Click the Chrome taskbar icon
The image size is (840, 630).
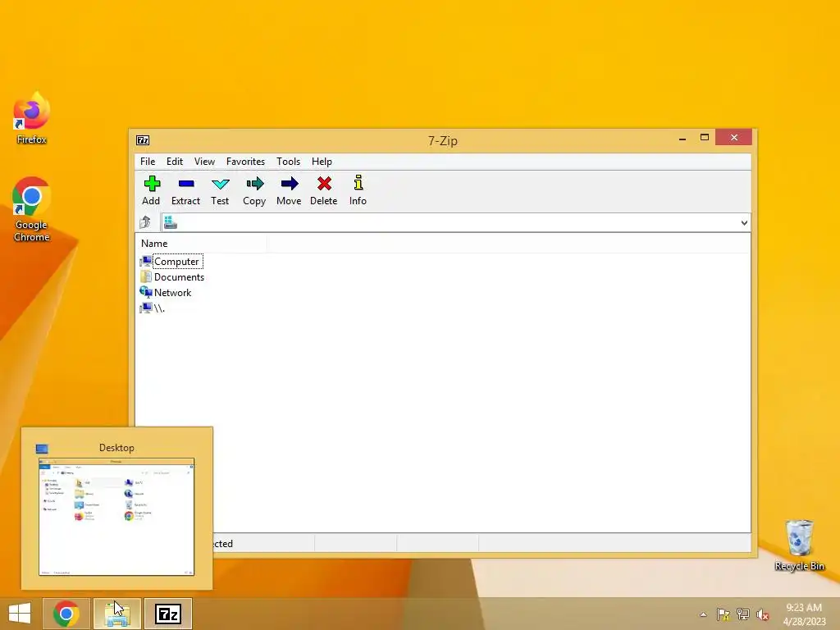66,614
